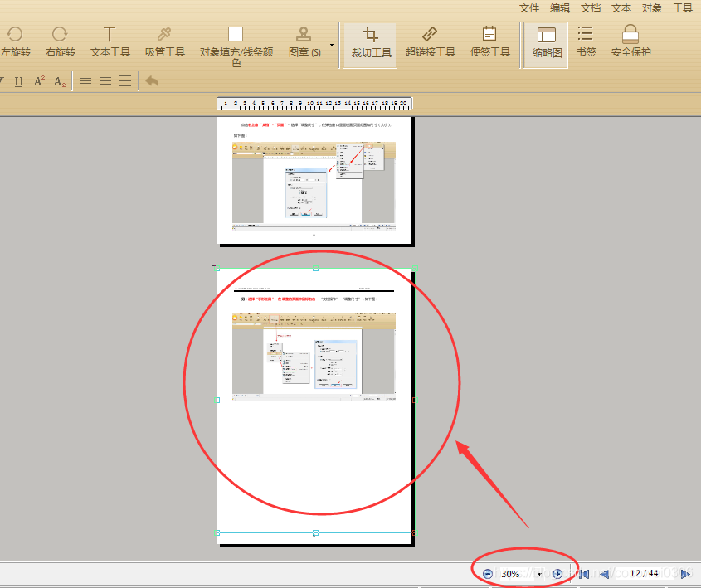Toggle the 缩略图 thumbnail panel
Screen dimensions: 701x588
[x=547, y=45]
